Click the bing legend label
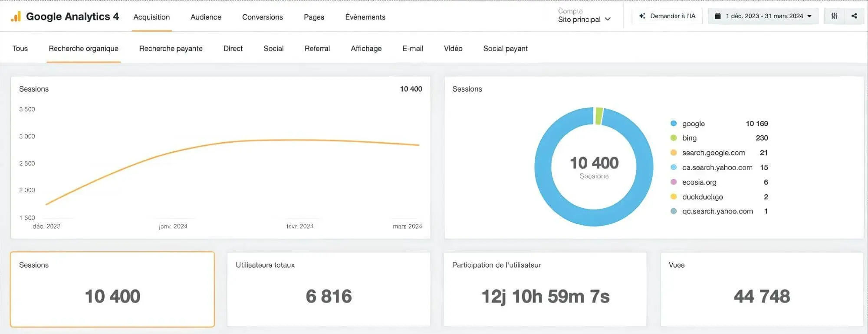 click(689, 138)
